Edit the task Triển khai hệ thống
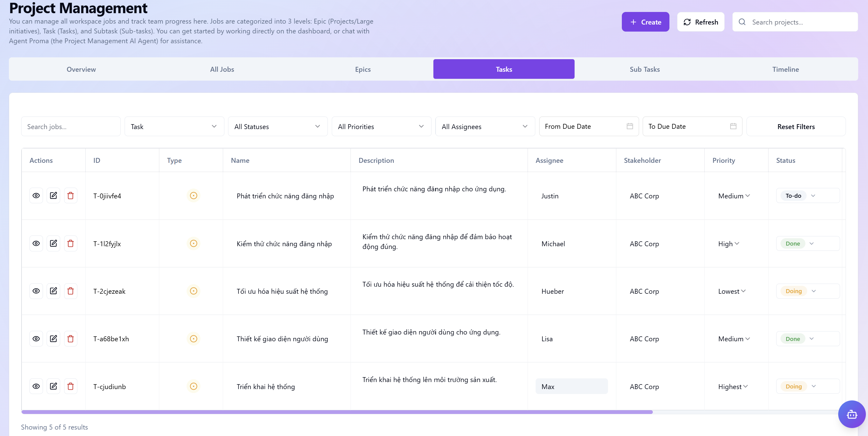 point(53,386)
